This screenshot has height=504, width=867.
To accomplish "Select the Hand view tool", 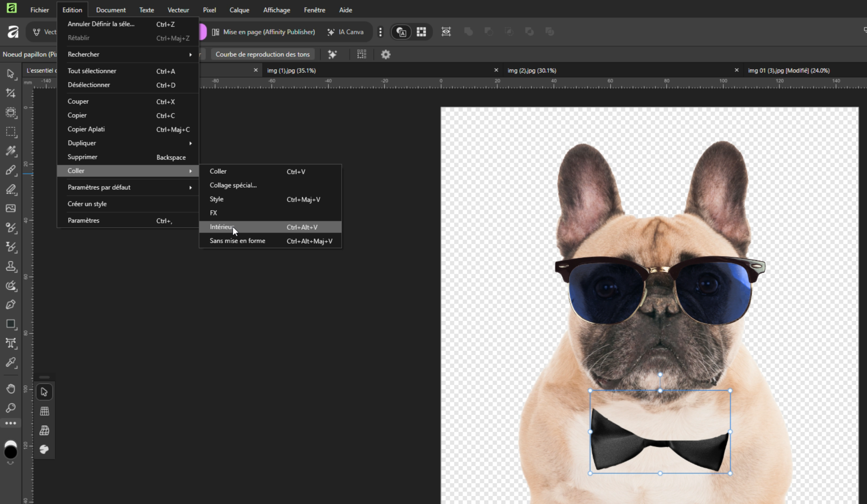I will tap(11, 389).
